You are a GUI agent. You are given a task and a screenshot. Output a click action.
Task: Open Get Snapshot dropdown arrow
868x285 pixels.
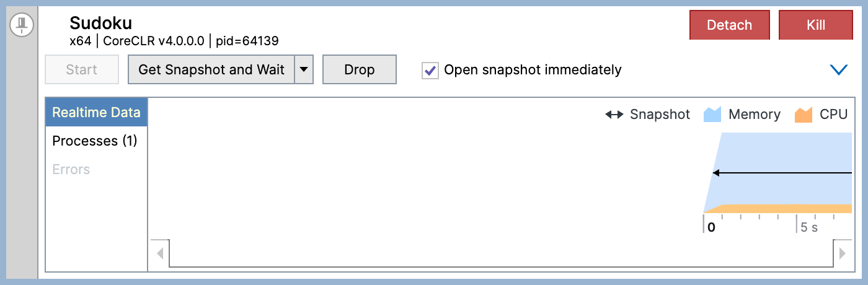(303, 69)
